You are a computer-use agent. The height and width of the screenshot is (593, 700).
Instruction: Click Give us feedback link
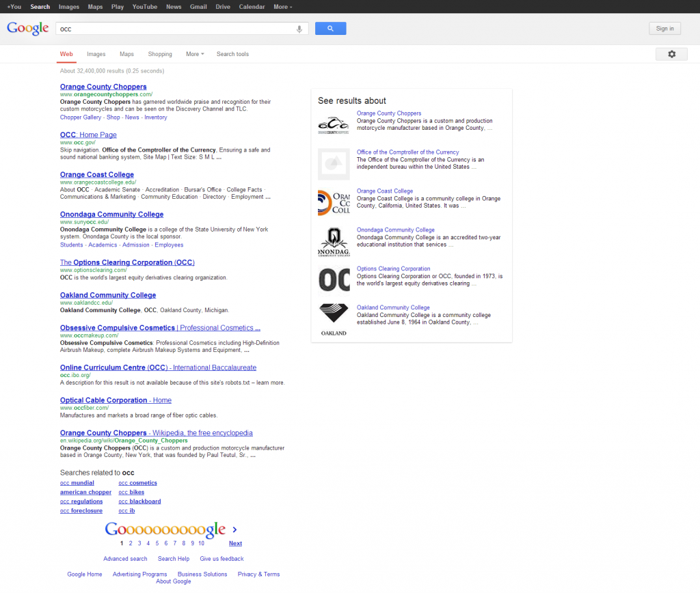222,559
